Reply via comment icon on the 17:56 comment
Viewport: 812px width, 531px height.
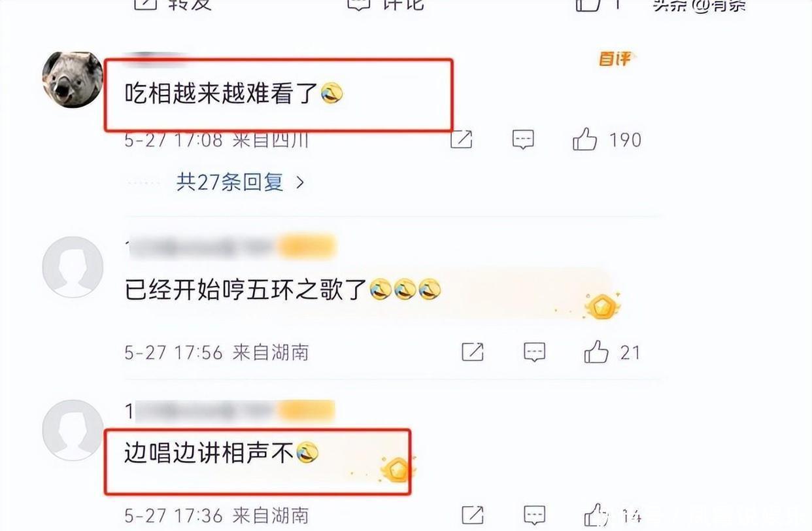[534, 353]
